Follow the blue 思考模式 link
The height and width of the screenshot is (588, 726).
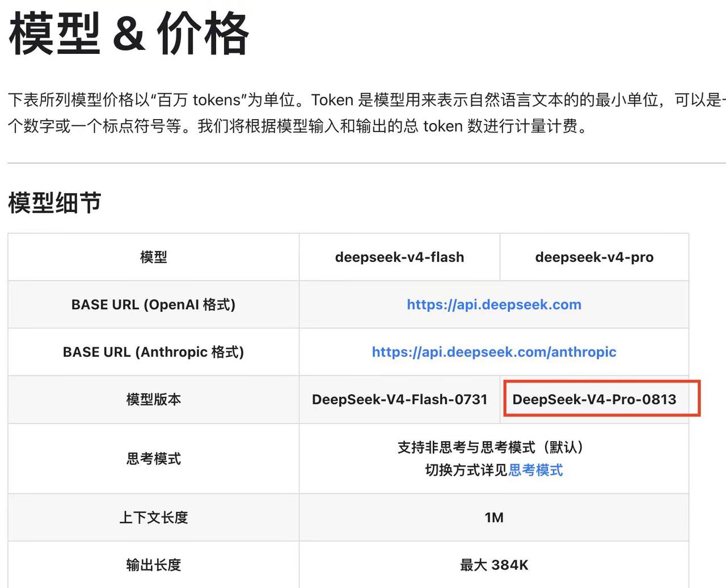[535, 470]
